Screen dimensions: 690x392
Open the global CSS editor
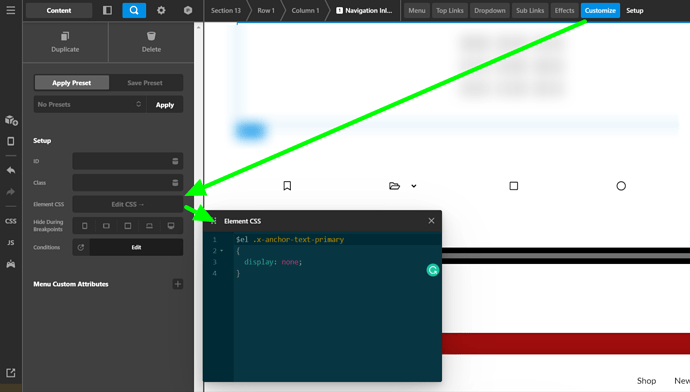[11, 221]
